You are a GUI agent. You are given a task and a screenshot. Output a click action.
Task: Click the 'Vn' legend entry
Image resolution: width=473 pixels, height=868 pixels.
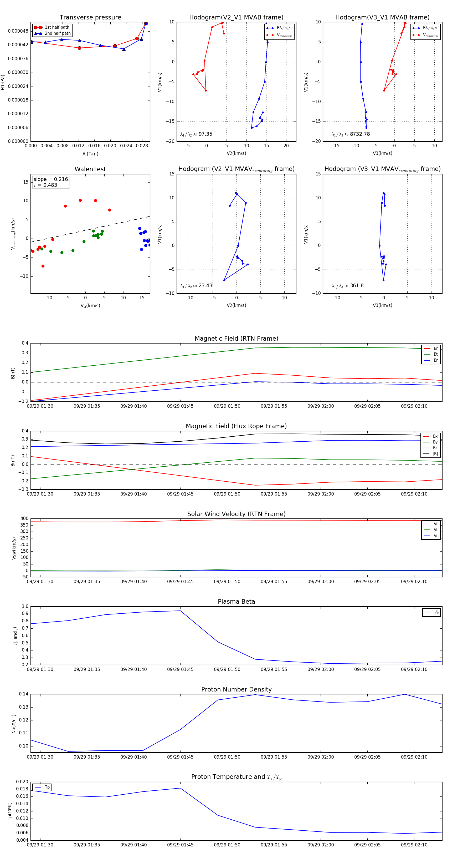[431, 536]
